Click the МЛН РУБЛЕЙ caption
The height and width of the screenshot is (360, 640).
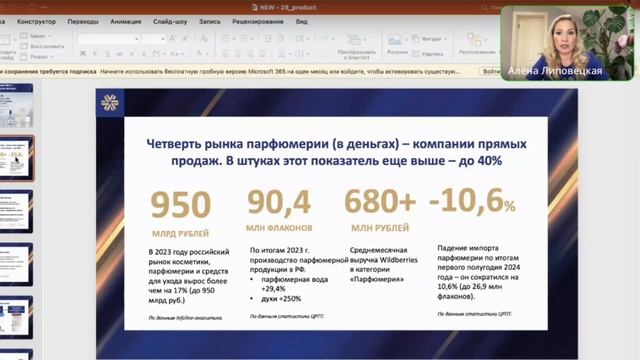380,228
